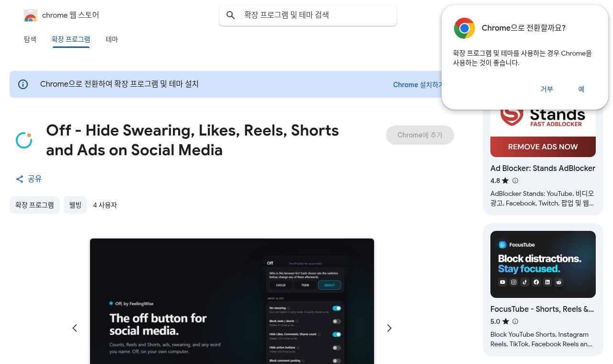Confirm switching to Chrome with 예
The image size is (613, 364).
[x=581, y=89]
